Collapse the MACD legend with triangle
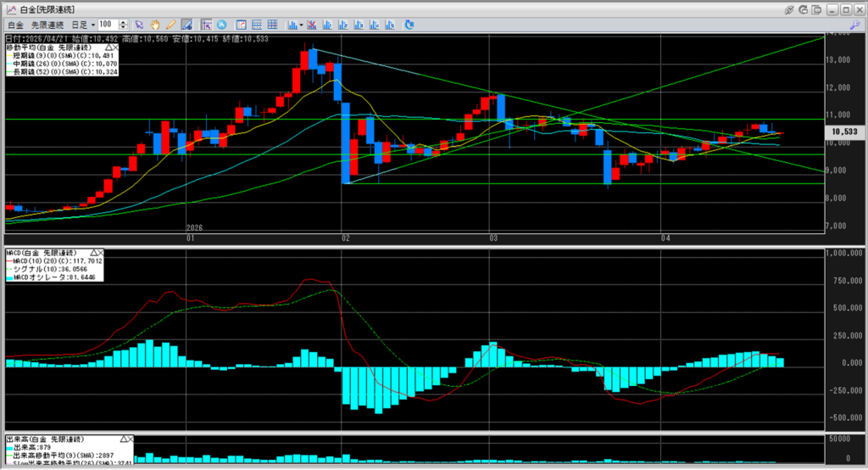Image resolution: width=868 pixels, height=470 pixels. pos(92,253)
